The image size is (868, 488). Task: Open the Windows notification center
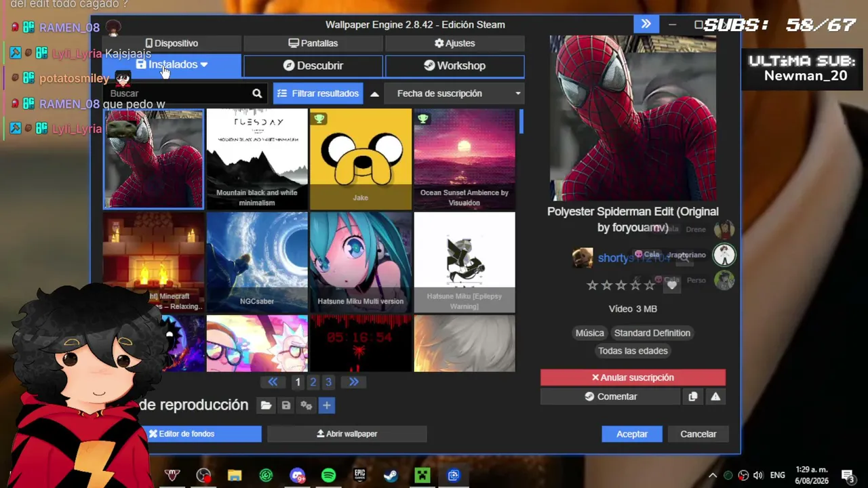click(848, 476)
